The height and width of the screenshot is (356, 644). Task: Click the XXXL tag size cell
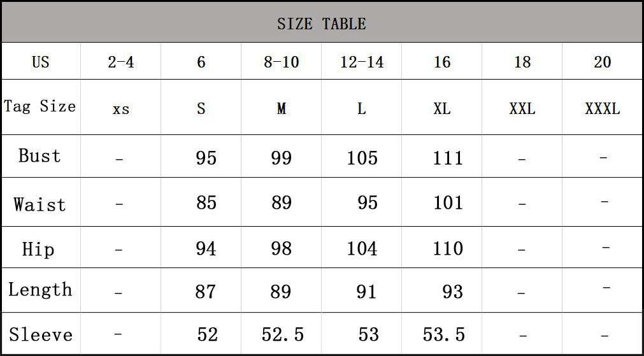pos(602,109)
